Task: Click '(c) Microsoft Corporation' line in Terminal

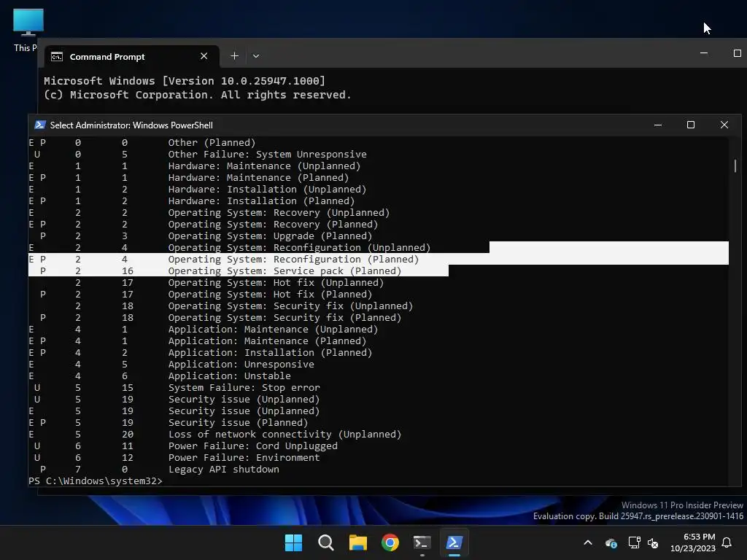Action: click(198, 95)
